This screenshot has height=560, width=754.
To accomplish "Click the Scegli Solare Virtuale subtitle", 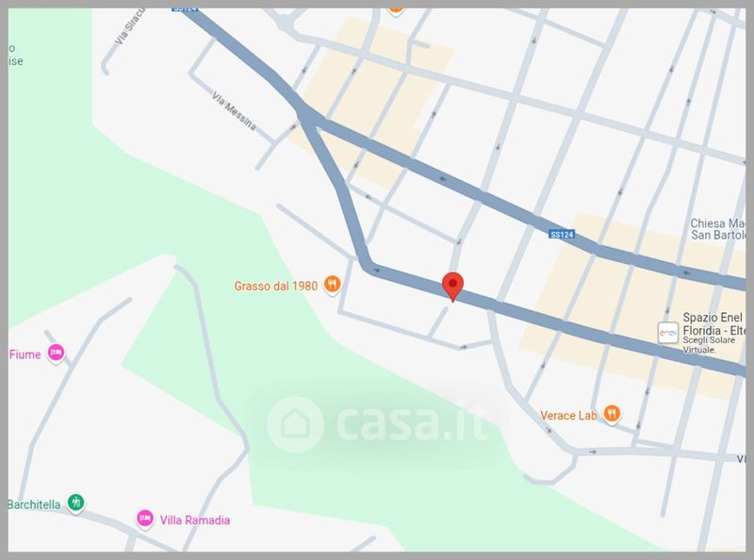I will pyautogui.click(x=710, y=345).
